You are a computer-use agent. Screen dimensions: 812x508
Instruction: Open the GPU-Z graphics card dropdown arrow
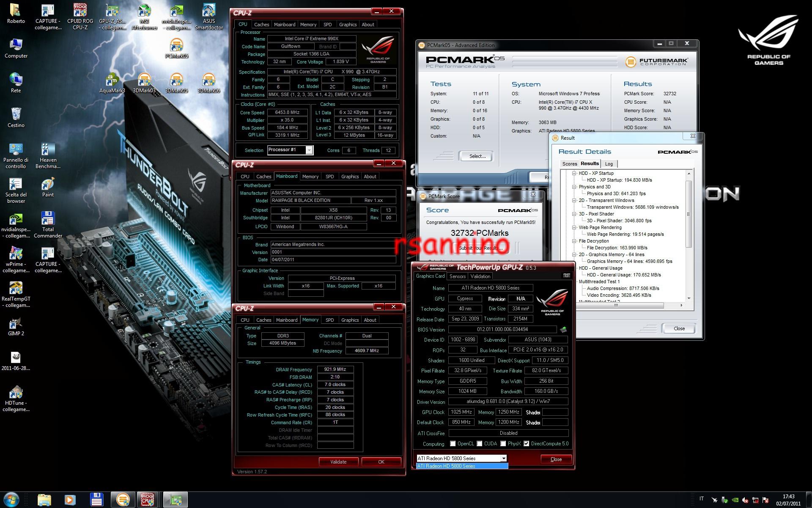503,458
